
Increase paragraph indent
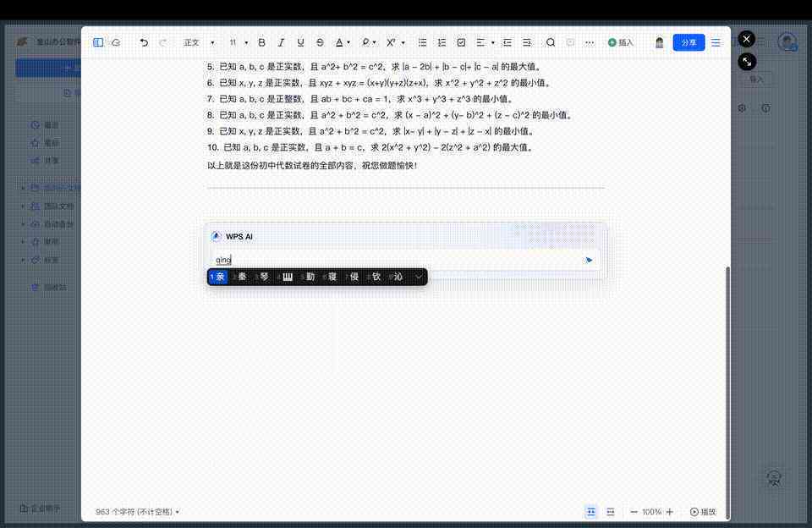[527, 42]
